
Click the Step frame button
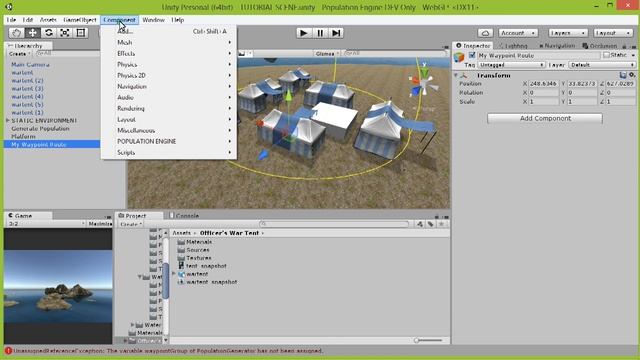click(336, 33)
